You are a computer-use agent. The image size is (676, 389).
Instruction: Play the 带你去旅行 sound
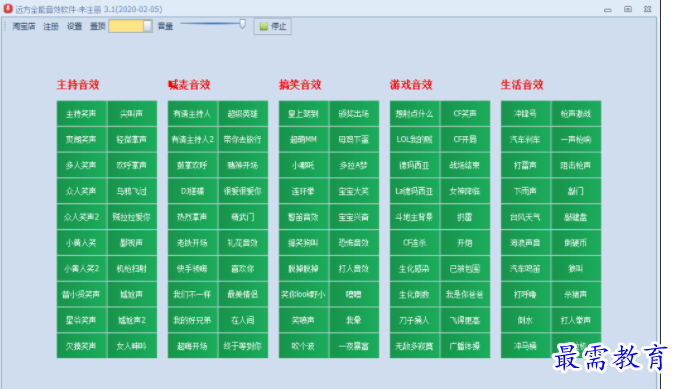tap(243, 139)
